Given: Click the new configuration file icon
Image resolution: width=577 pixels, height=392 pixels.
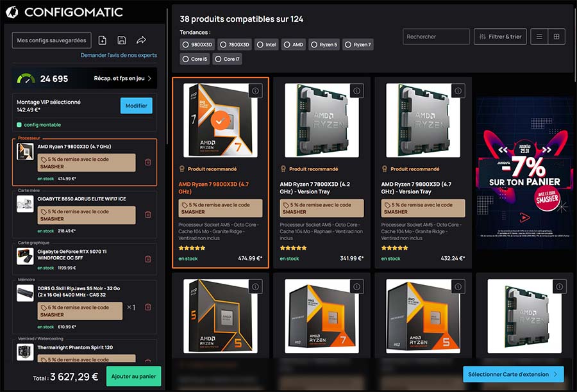Looking at the screenshot, I should click(103, 40).
